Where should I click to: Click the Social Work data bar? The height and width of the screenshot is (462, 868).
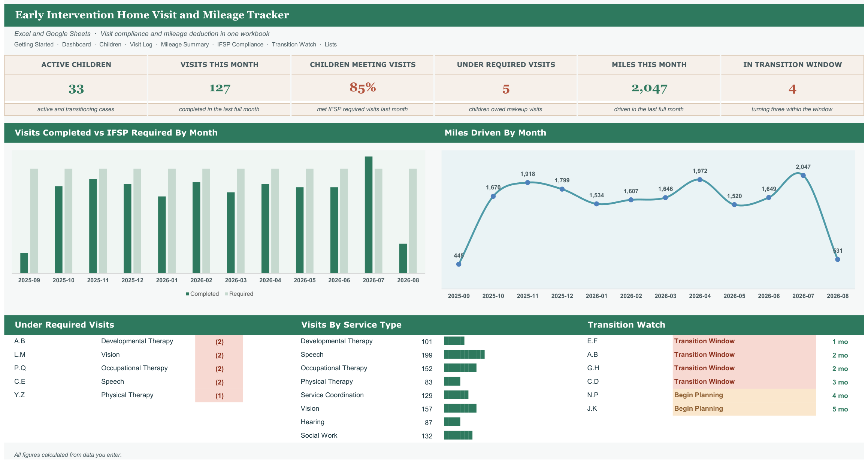458,435
